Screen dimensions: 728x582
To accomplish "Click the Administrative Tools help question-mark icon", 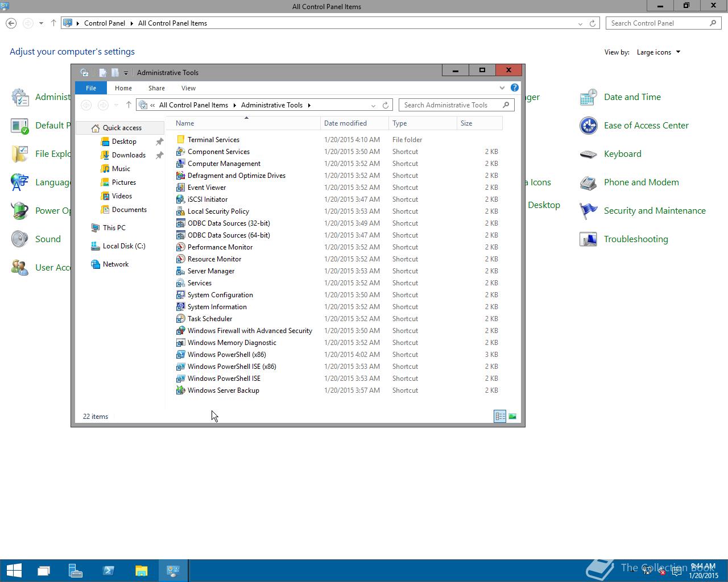I will pos(515,88).
